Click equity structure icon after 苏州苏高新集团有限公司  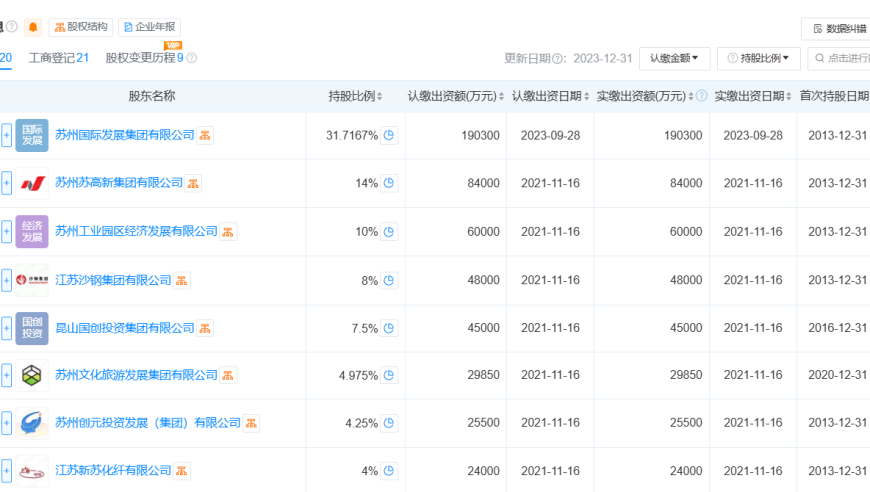click(x=193, y=183)
